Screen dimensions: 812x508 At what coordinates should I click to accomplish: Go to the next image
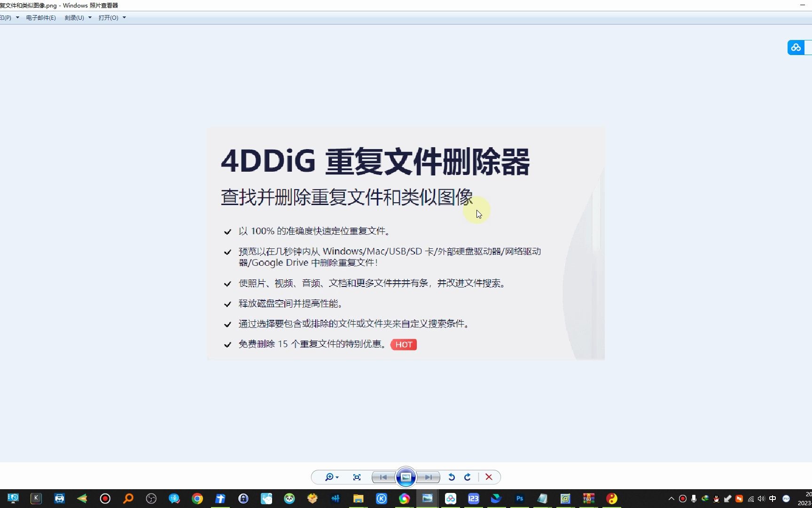[x=429, y=477]
